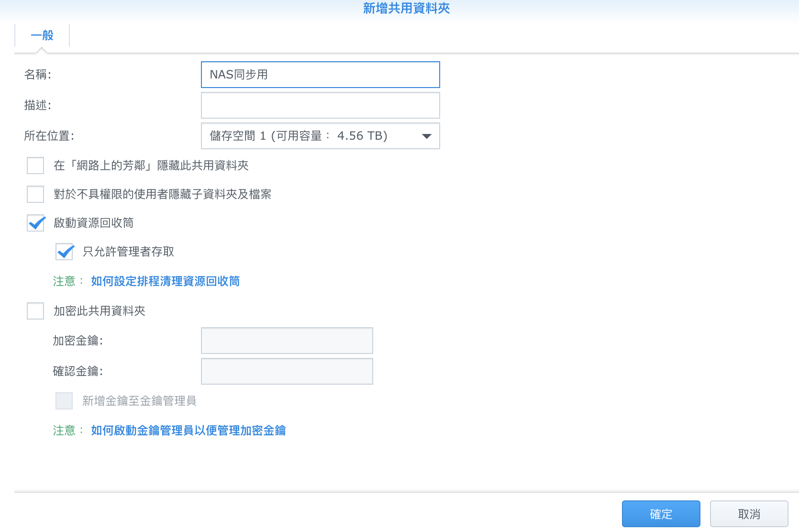Toggle the 新增金鑰至金鑰管理員 checkbox
The width and height of the screenshot is (799, 532).
click(64, 401)
